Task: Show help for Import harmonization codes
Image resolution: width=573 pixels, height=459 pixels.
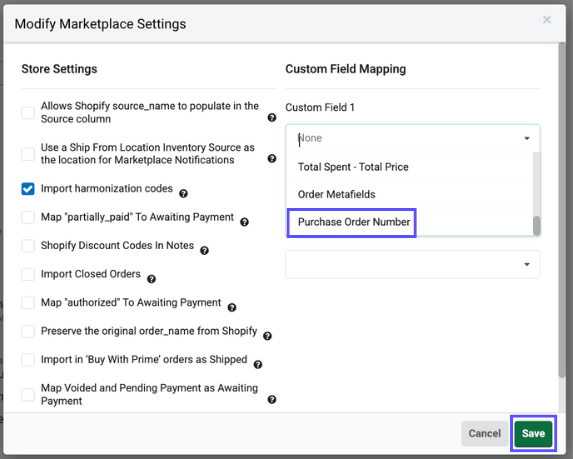Action: (x=183, y=194)
